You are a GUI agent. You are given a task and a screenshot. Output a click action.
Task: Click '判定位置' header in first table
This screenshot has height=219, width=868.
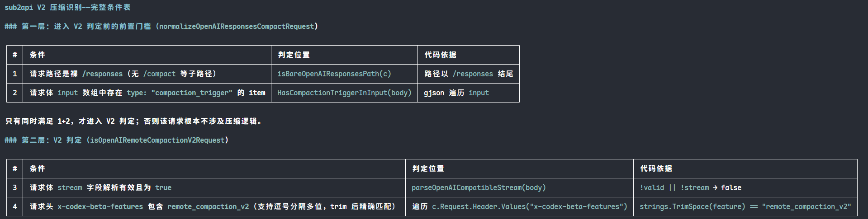pyautogui.click(x=294, y=55)
